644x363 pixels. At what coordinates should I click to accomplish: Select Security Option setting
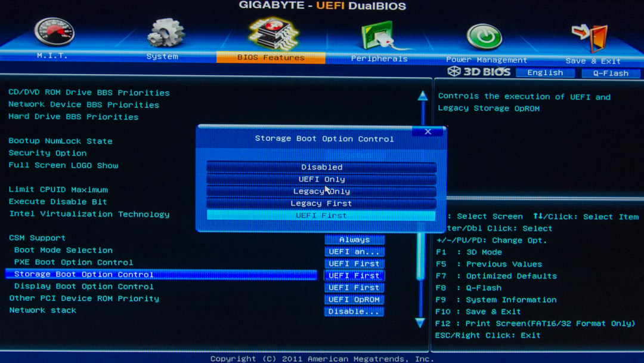48,153
